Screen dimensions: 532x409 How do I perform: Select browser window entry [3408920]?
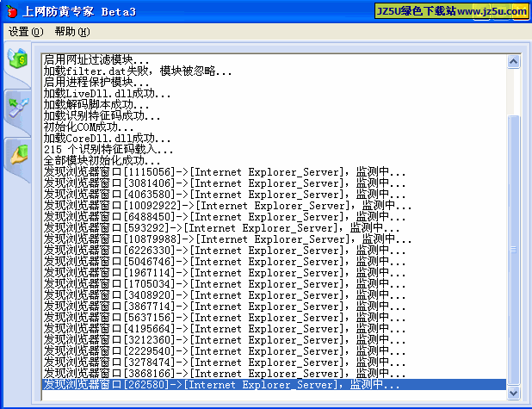[x=274, y=295]
